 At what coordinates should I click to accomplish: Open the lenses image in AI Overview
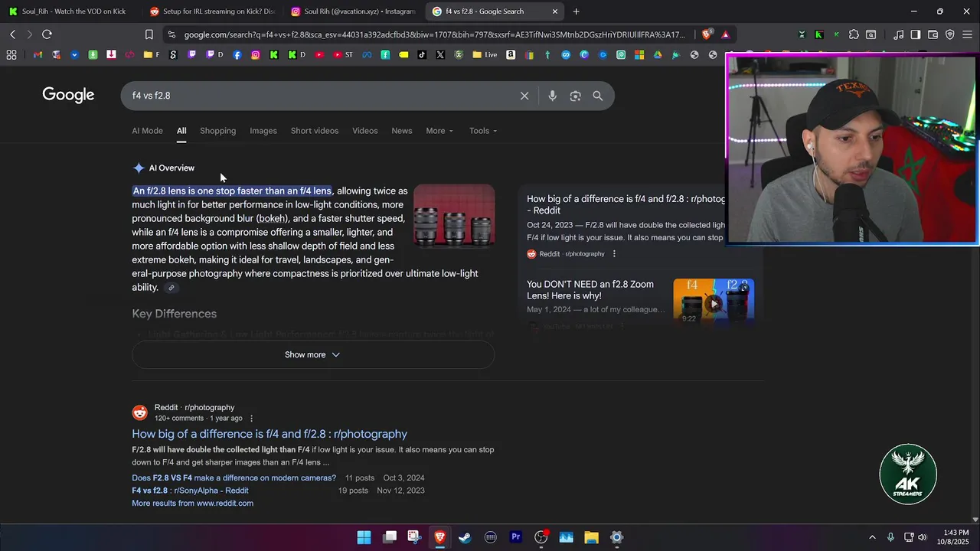(x=454, y=216)
